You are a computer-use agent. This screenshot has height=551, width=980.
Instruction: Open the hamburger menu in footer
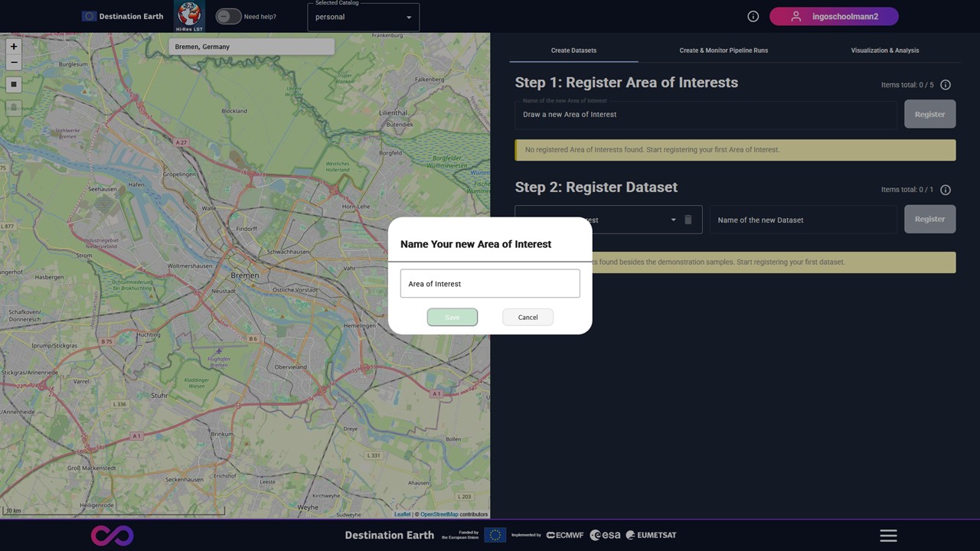coord(888,536)
